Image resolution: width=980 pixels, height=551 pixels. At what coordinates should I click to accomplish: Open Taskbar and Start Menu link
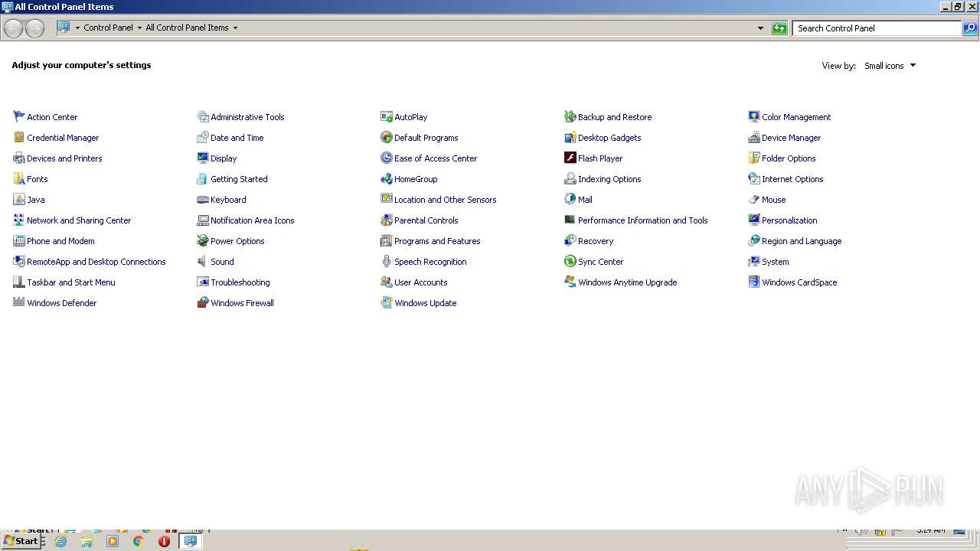tap(71, 282)
